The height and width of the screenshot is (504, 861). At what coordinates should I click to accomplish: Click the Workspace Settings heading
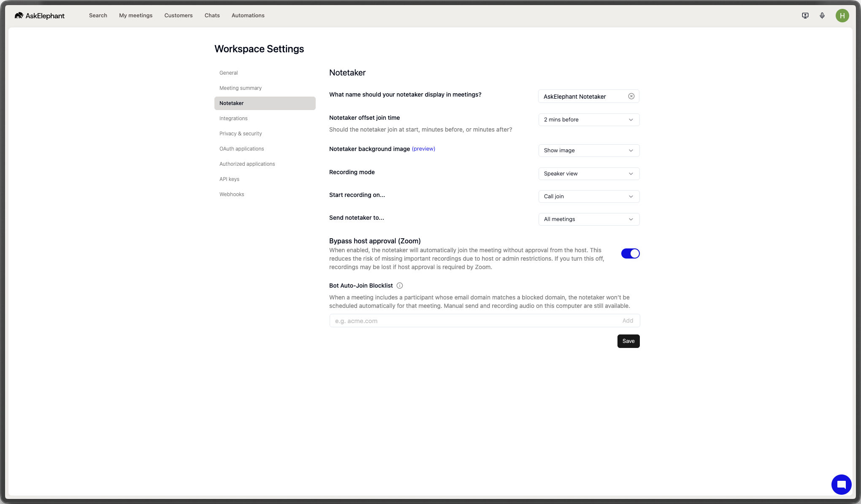click(x=259, y=49)
